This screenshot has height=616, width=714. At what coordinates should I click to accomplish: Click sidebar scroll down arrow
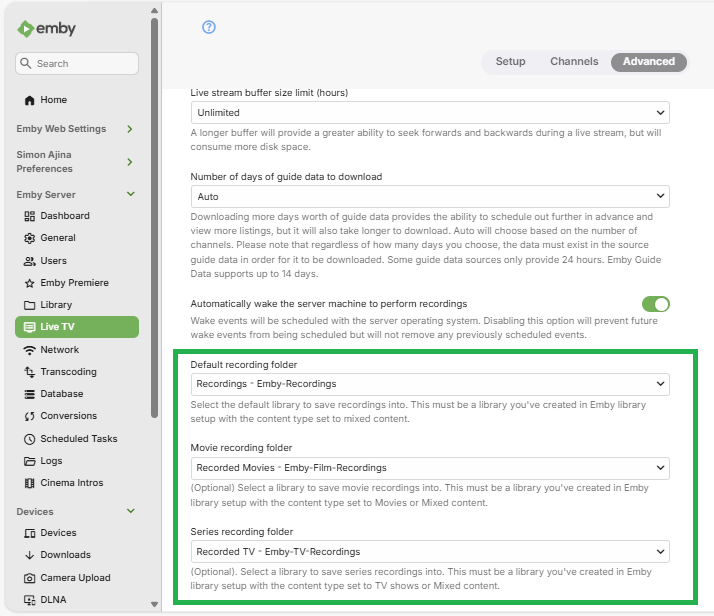click(x=154, y=605)
